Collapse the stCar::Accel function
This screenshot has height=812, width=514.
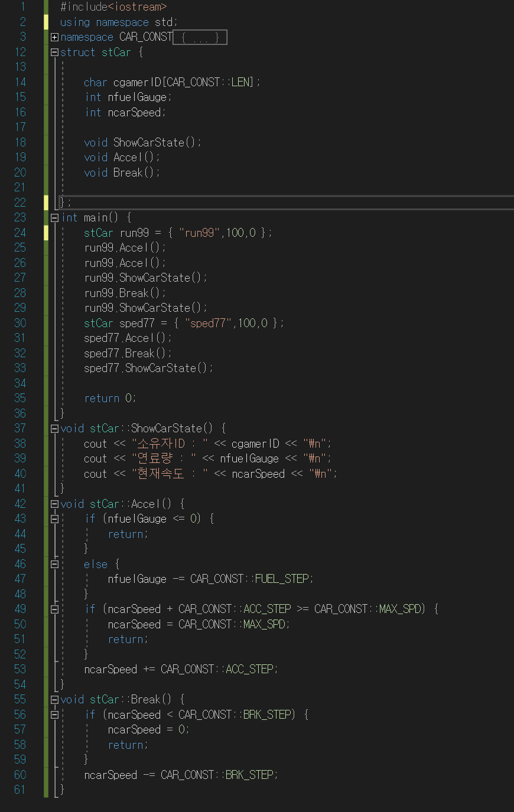55,504
